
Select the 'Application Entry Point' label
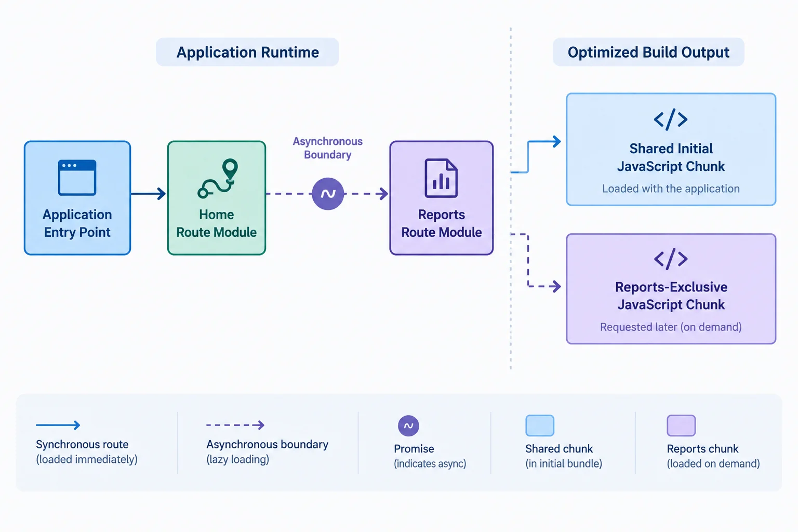click(77, 223)
